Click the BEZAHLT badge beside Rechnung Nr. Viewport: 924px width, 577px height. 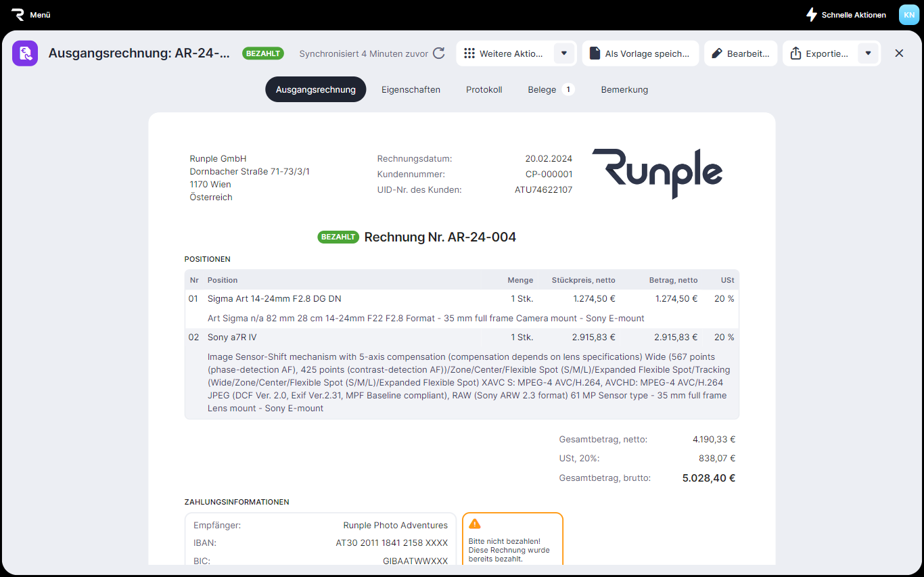point(338,237)
